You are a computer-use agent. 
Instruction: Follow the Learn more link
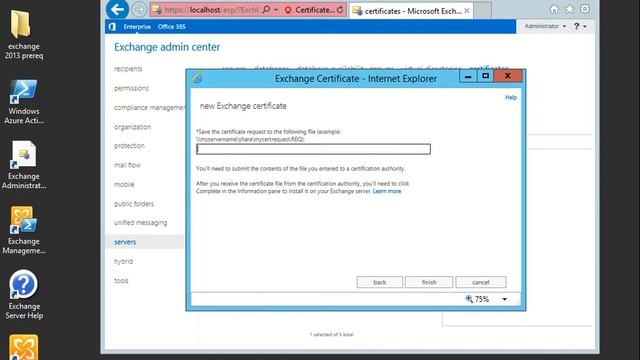[x=387, y=191]
